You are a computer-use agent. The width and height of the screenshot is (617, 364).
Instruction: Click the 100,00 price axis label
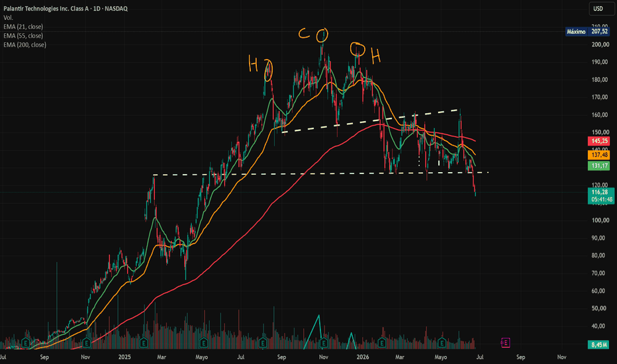coord(600,220)
